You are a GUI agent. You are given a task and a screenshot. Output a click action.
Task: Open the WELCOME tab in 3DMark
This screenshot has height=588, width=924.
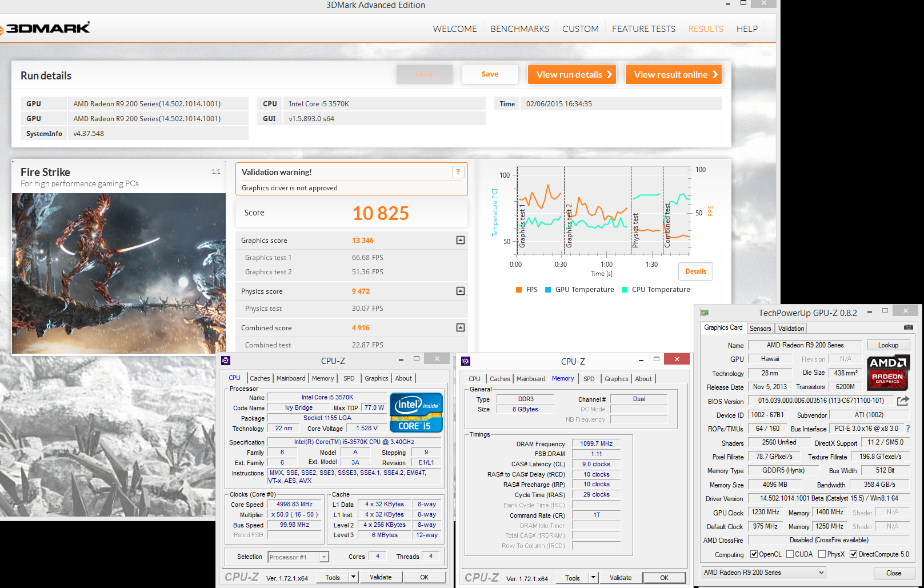tap(455, 29)
